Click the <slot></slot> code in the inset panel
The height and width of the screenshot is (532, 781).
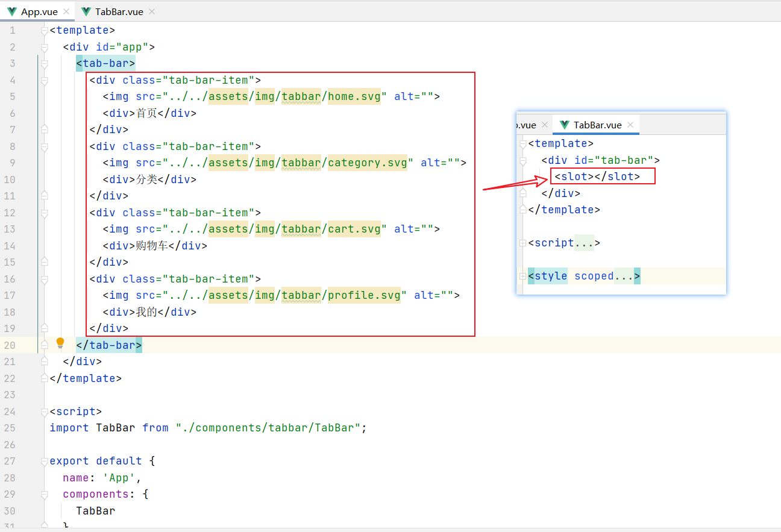[x=597, y=177]
